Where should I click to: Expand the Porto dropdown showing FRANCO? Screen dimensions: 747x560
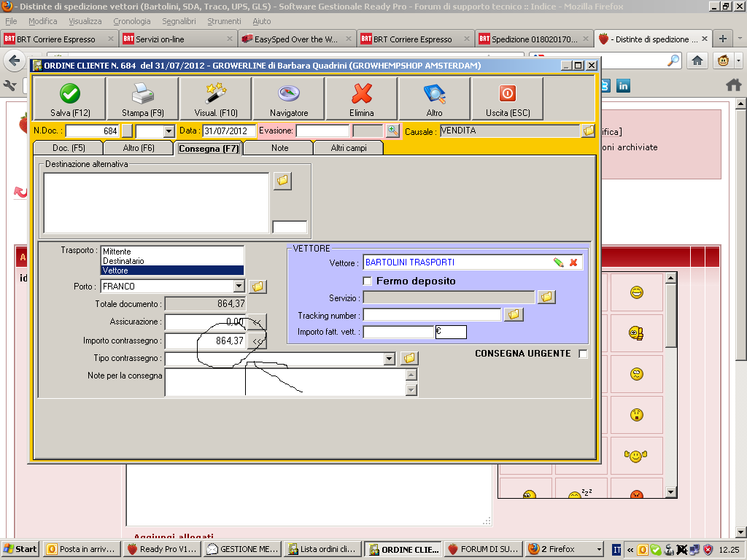pos(239,286)
